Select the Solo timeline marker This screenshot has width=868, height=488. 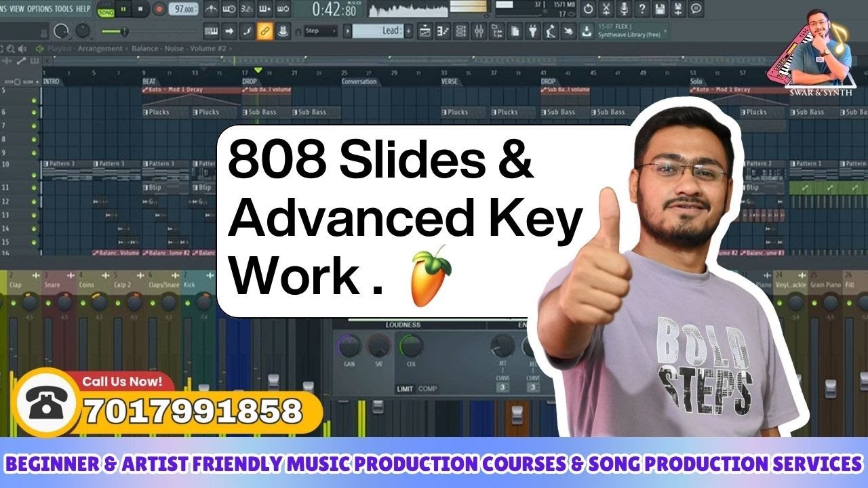tap(696, 81)
